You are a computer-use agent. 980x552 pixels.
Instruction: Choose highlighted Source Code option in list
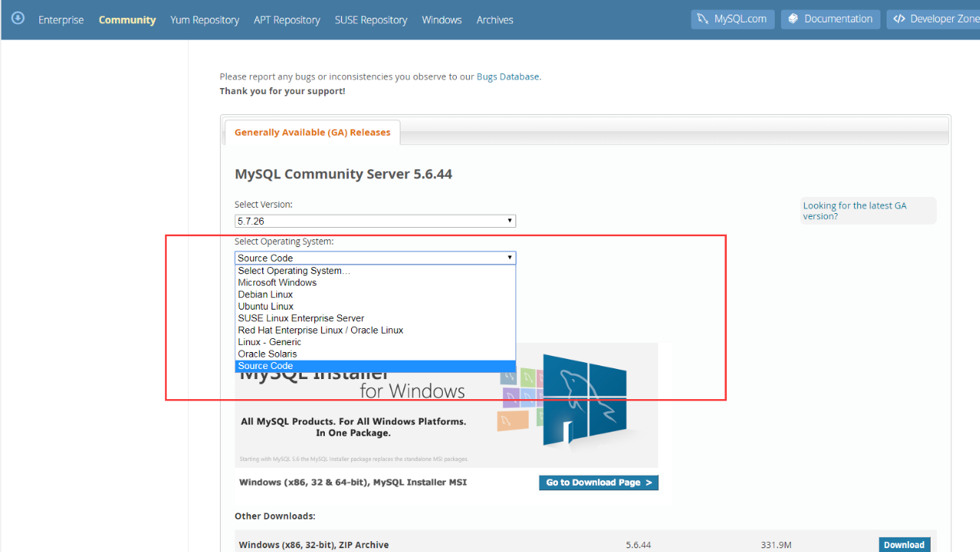[x=375, y=366]
